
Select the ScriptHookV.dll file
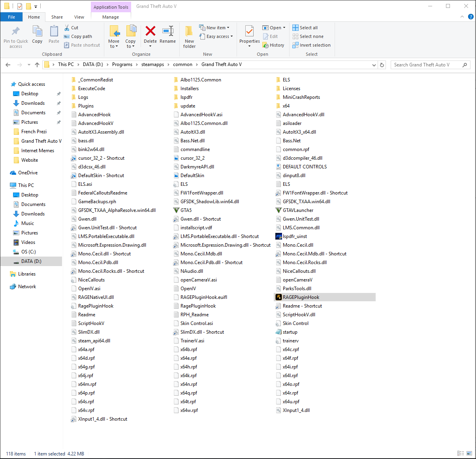[295, 315]
